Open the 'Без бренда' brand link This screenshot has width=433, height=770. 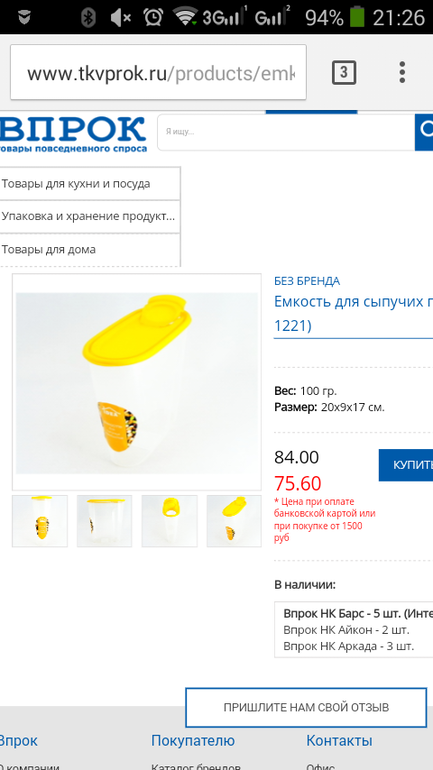[x=307, y=281]
